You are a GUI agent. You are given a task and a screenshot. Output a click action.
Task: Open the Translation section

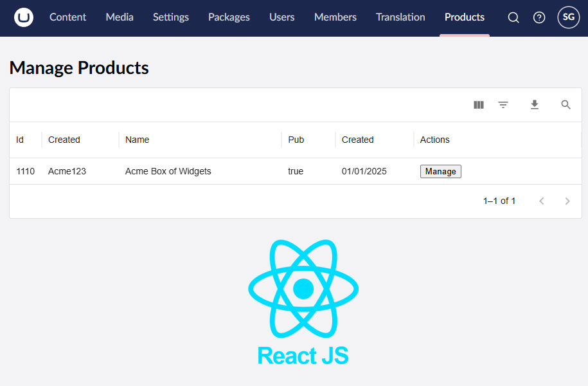400,17
